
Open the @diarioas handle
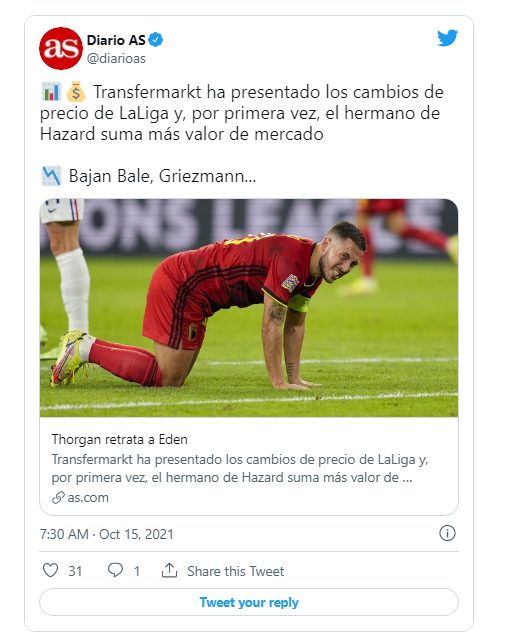116,59
